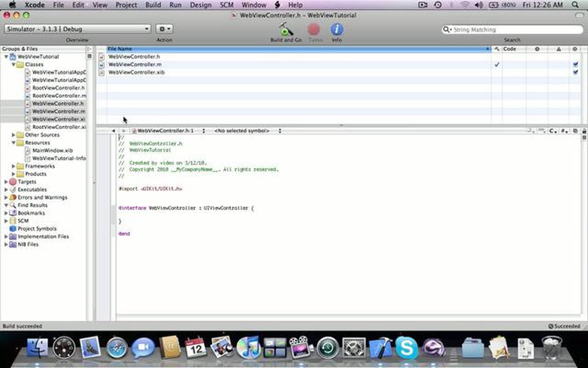Open the scripts menu bar icon
Image resolution: width=588 pixels, height=368 pixels.
pos(277,5)
